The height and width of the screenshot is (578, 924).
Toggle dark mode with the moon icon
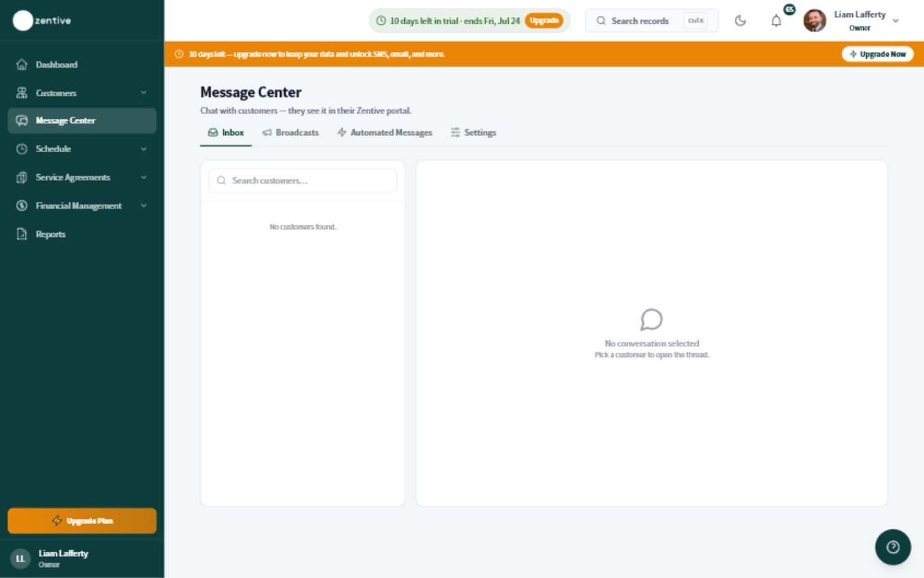(x=740, y=21)
